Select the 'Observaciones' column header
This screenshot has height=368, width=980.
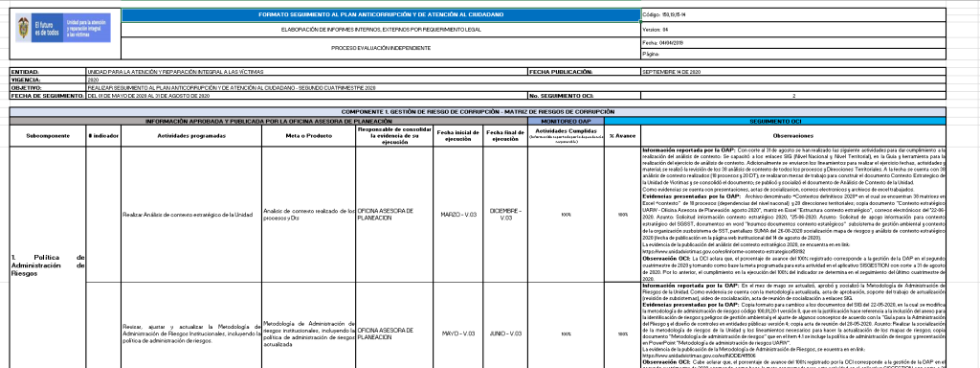[x=793, y=136]
